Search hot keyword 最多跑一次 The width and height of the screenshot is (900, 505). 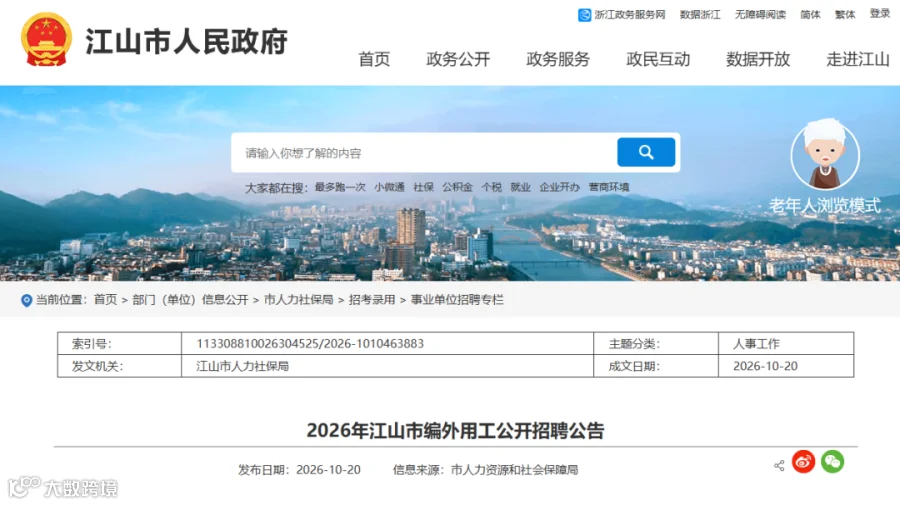click(x=340, y=187)
